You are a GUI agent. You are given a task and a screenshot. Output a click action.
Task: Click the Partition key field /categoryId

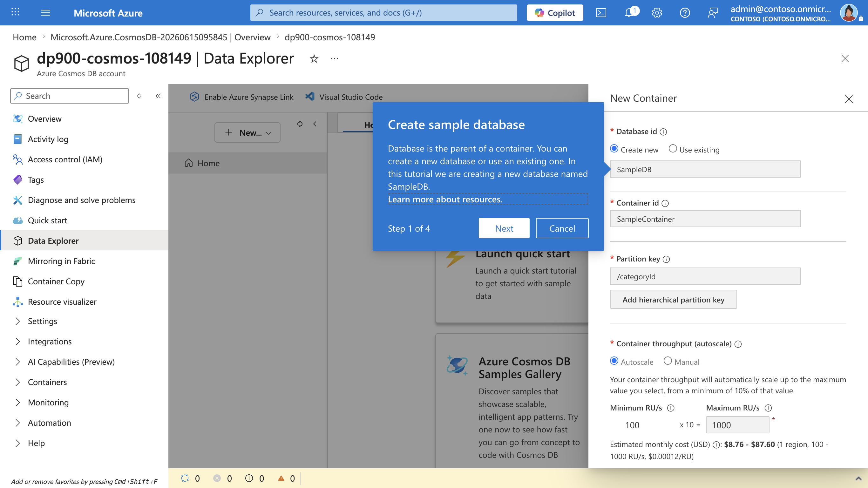705,276
